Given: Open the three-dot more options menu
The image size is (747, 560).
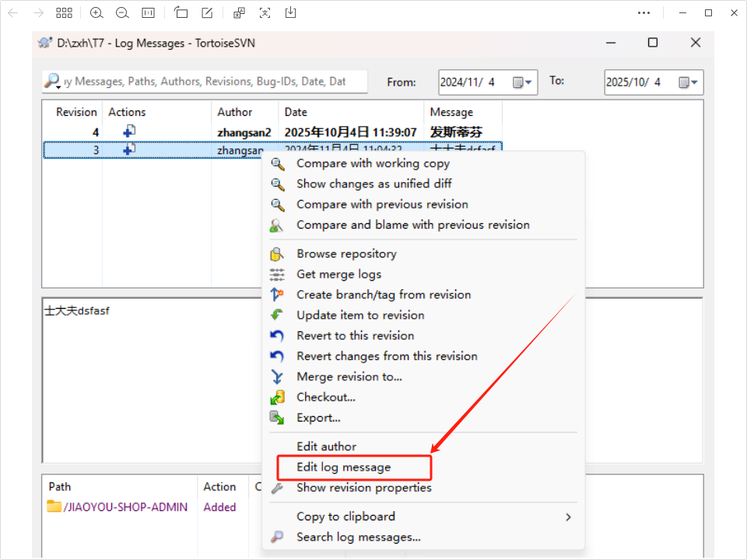Looking at the screenshot, I should point(644,13).
